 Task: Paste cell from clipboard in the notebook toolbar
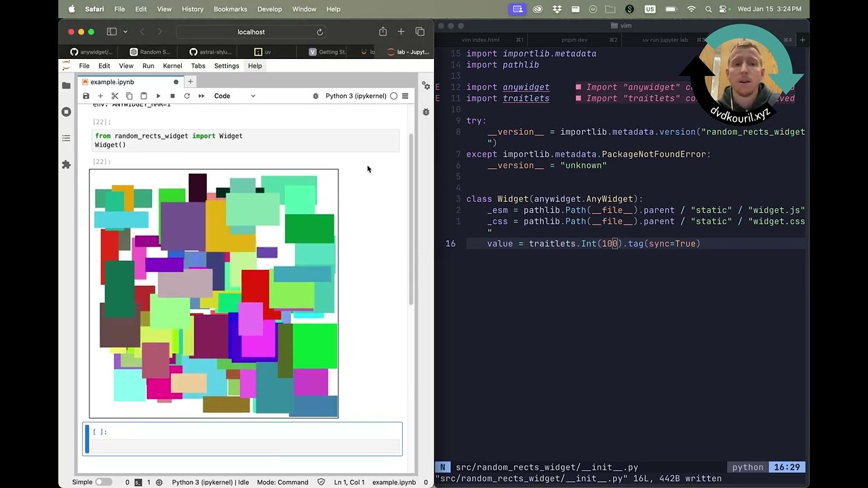tap(143, 96)
